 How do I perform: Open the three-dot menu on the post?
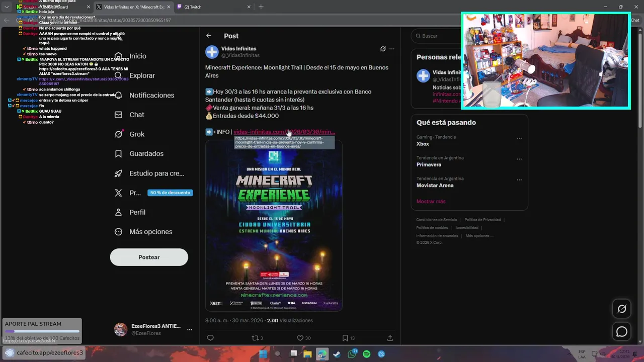pos(392,49)
